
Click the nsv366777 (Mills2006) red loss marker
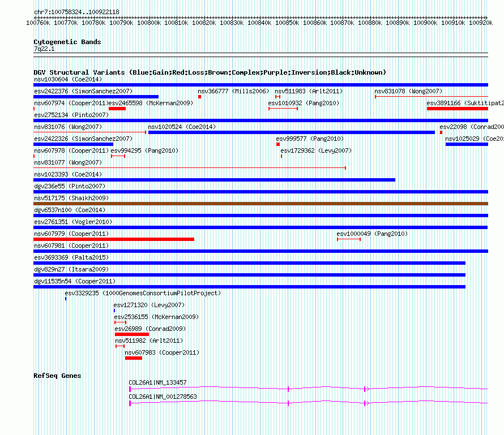(x=199, y=97)
